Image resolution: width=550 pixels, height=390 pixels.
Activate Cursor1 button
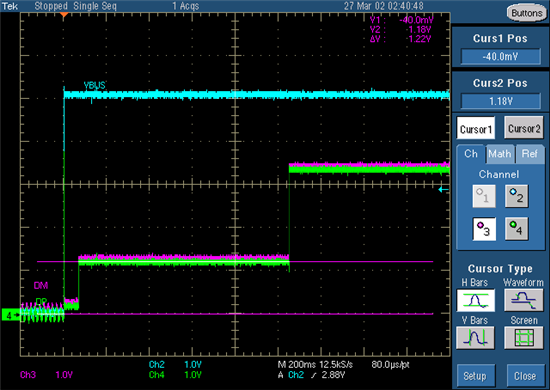[x=476, y=128]
